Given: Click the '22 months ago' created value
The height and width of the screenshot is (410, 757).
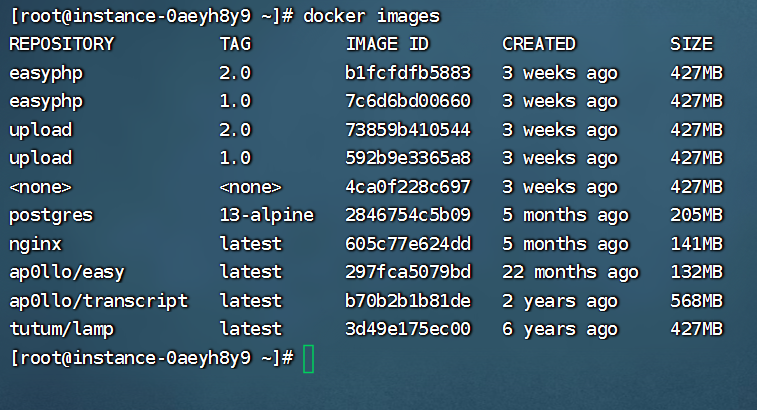Looking at the screenshot, I should [x=571, y=272].
